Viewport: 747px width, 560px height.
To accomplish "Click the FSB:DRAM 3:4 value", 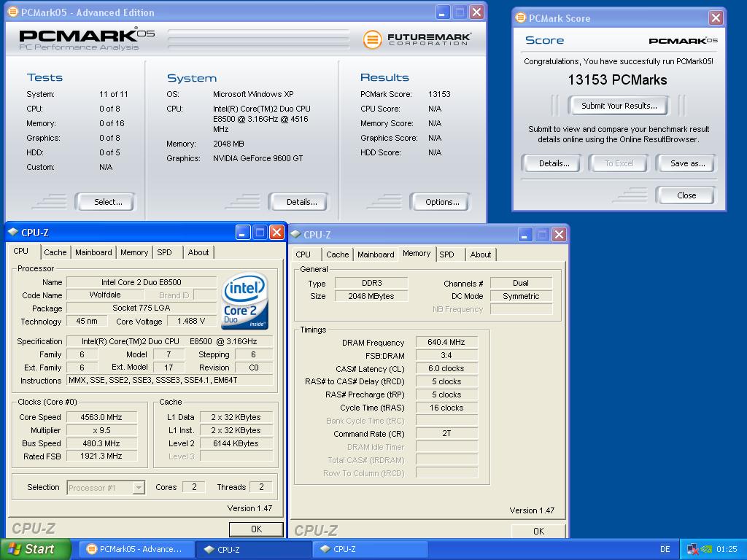I will (x=446, y=355).
